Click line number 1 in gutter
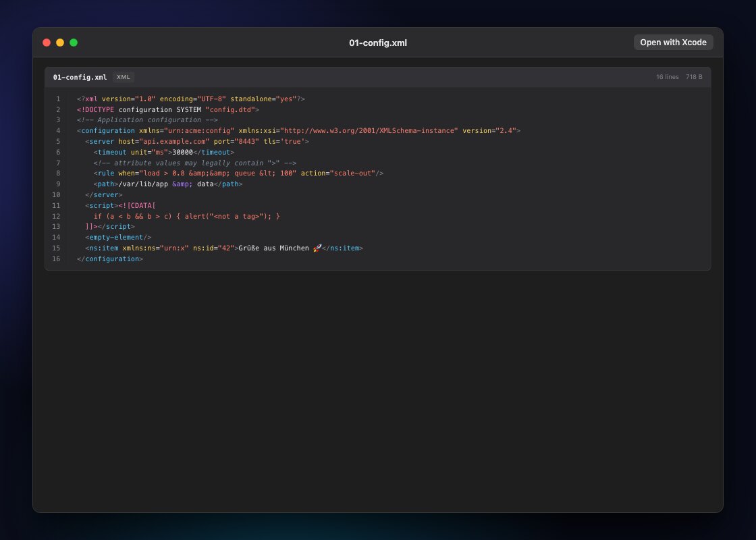This screenshot has width=756, height=540. click(x=58, y=99)
